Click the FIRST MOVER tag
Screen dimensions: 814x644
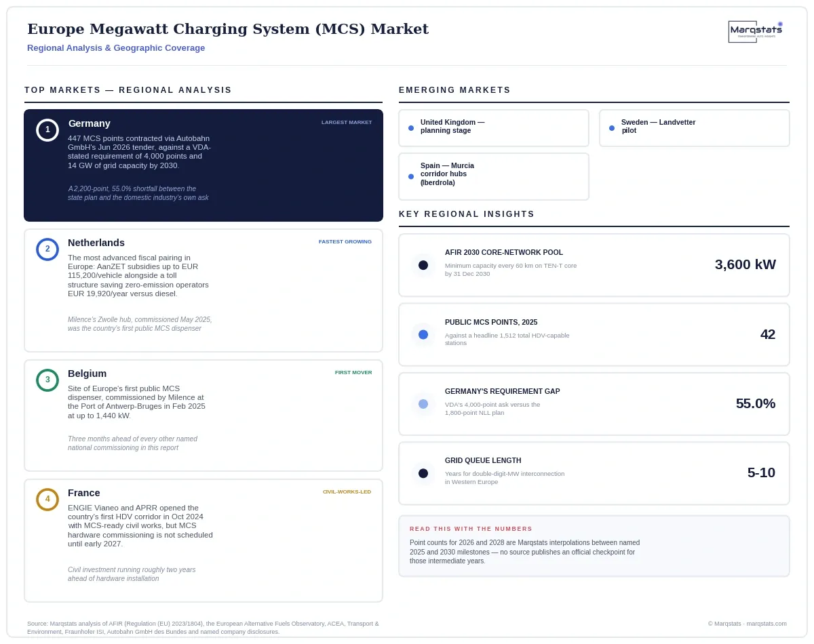tap(353, 373)
